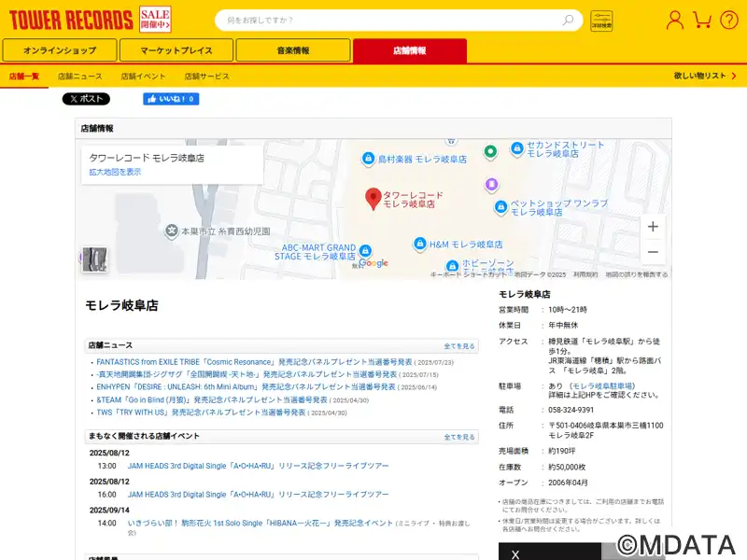The height and width of the screenshot is (560, 747).
Task: Open the 16:00 JAM HEADS event link
Action: pos(258,495)
